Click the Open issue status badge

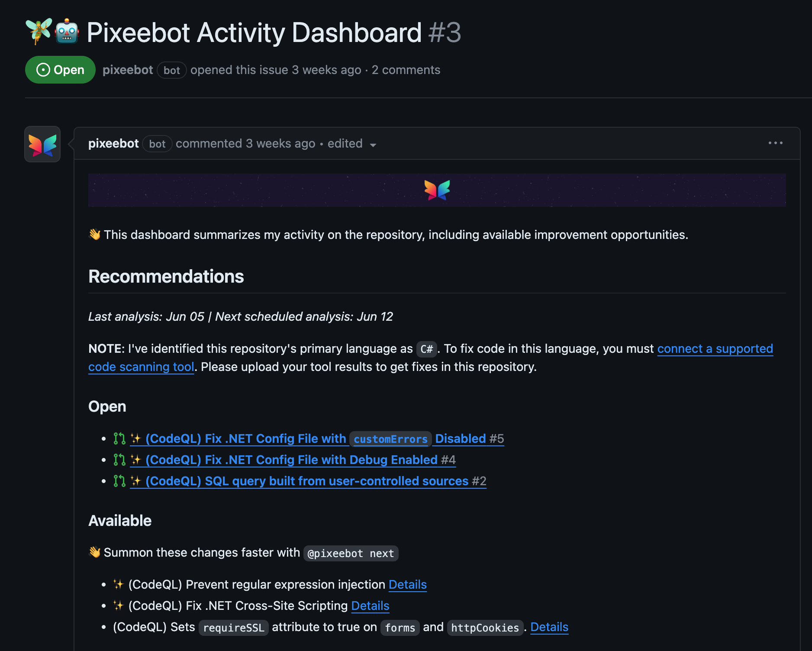[x=60, y=70]
